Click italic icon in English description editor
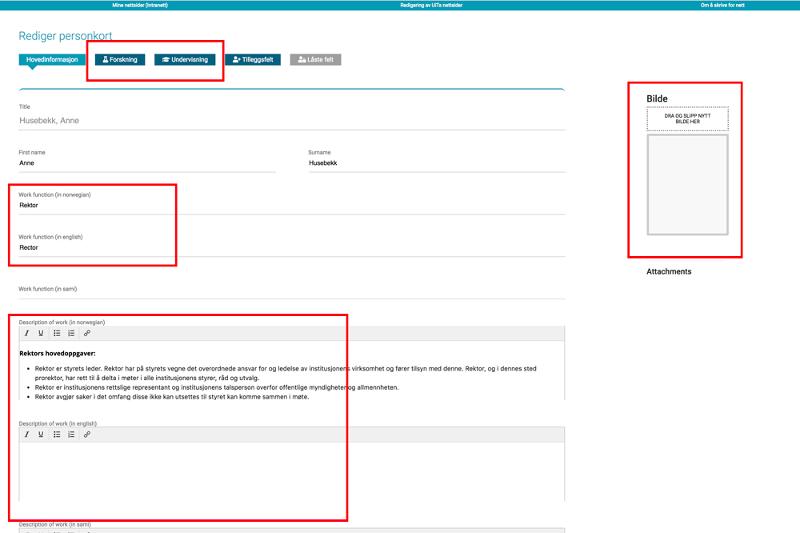The height and width of the screenshot is (533, 800). click(26, 435)
